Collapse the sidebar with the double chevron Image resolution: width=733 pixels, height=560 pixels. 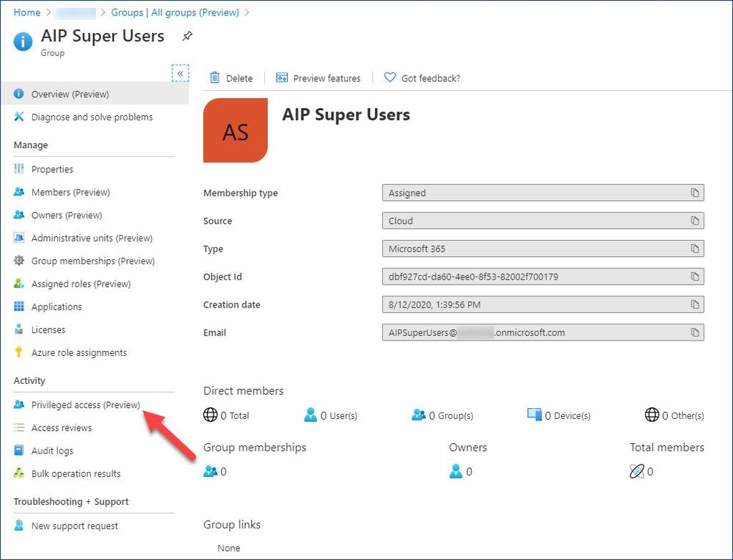click(180, 73)
